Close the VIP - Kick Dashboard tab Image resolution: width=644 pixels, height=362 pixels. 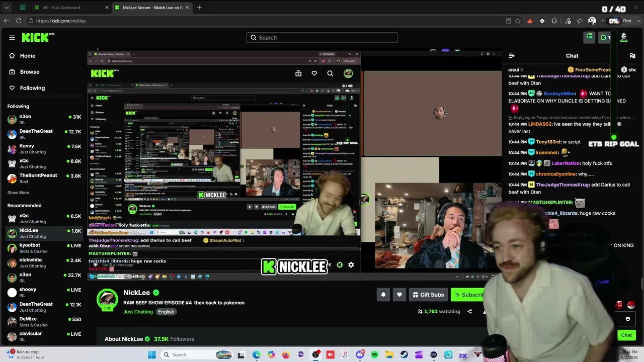107,8
